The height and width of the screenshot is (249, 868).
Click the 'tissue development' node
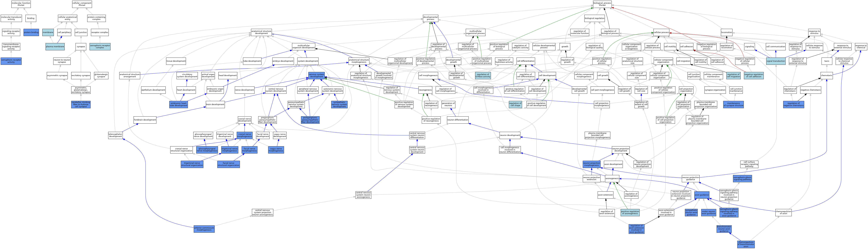(176, 61)
